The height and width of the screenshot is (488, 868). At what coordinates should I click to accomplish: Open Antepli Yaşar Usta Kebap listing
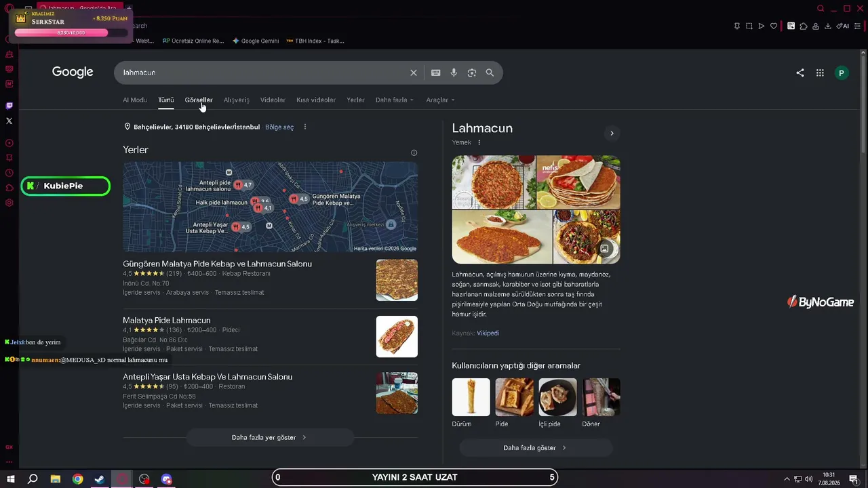pyautogui.click(x=208, y=377)
